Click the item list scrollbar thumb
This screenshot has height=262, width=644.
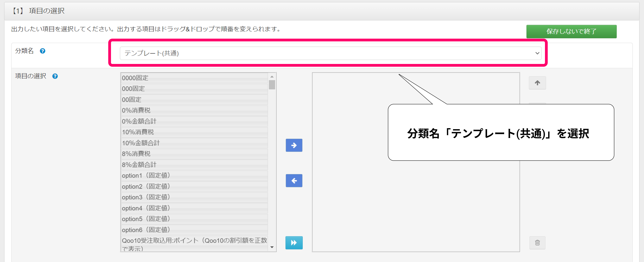pyautogui.click(x=272, y=85)
